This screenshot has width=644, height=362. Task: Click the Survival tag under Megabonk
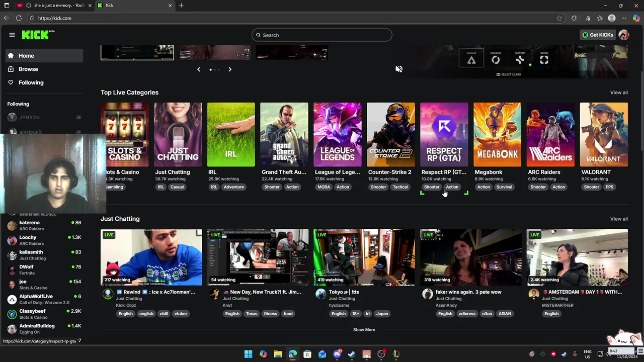click(504, 187)
